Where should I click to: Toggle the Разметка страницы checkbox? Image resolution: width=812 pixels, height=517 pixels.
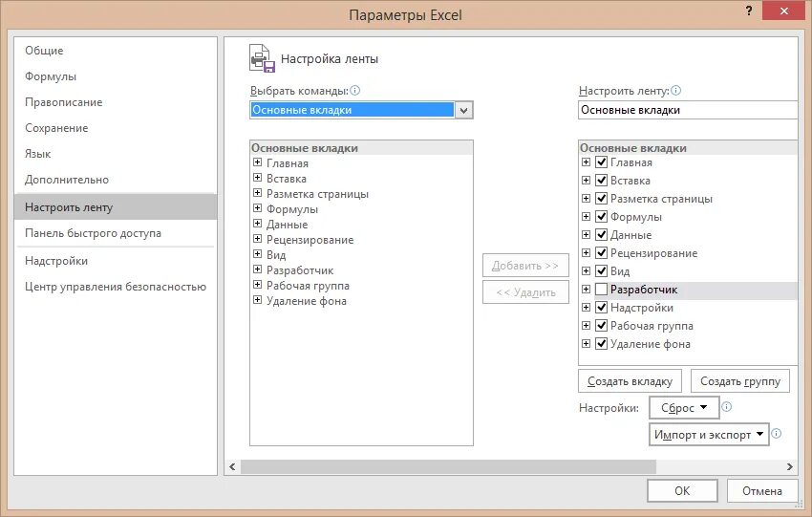click(x=601, y=199)
